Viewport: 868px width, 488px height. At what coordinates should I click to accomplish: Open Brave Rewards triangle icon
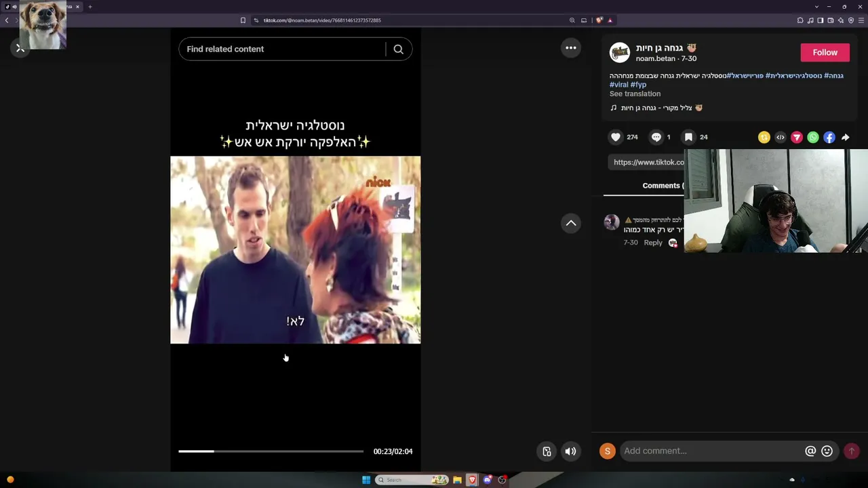pyautogui.click(x=610, y=20)
